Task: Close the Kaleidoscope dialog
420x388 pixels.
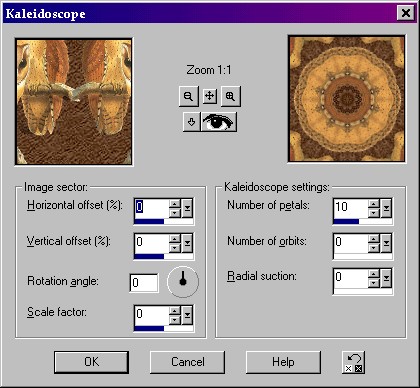Action: (406, 13)
